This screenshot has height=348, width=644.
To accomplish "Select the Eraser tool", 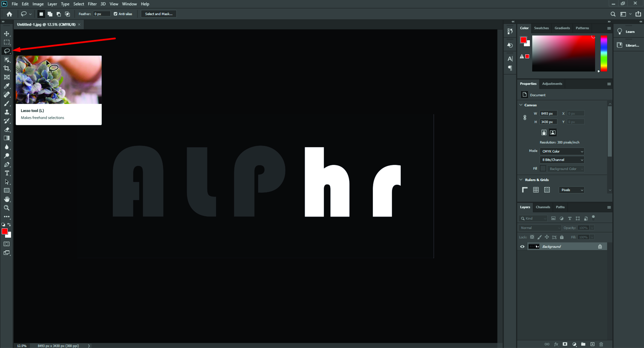I will 7,129.
